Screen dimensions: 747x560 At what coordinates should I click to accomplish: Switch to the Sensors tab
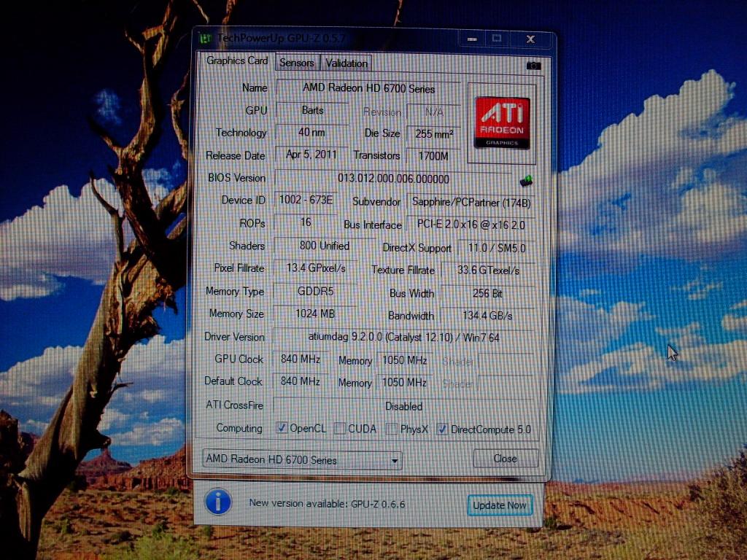tap(297, 63)
